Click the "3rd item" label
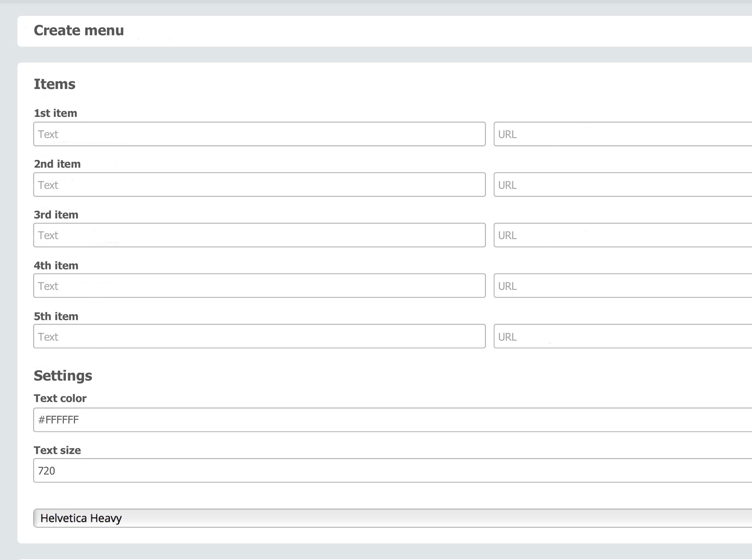 (x=56, y=215)
